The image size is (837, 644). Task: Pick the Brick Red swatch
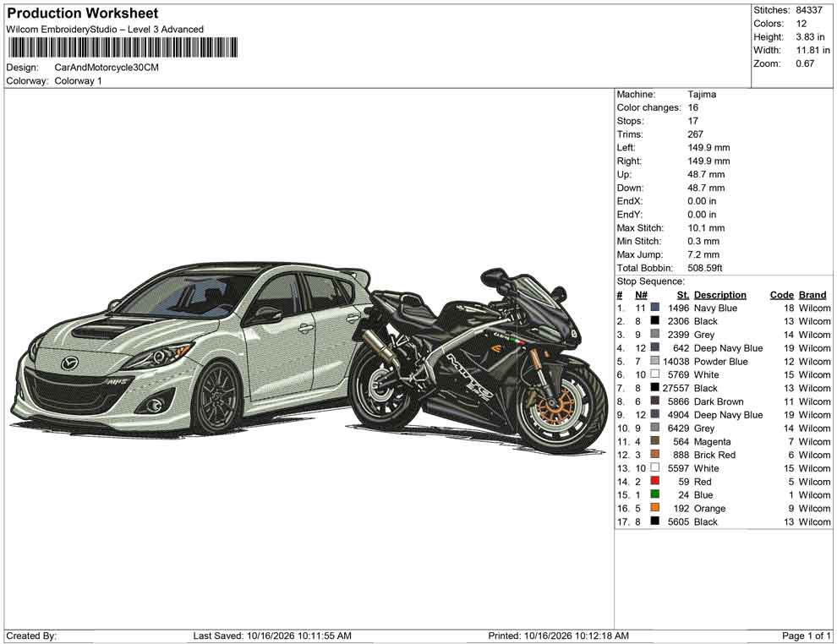tap(654, 454)
